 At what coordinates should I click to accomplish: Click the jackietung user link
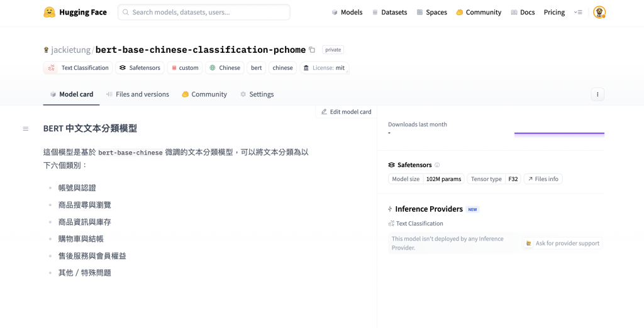[70, 50]
